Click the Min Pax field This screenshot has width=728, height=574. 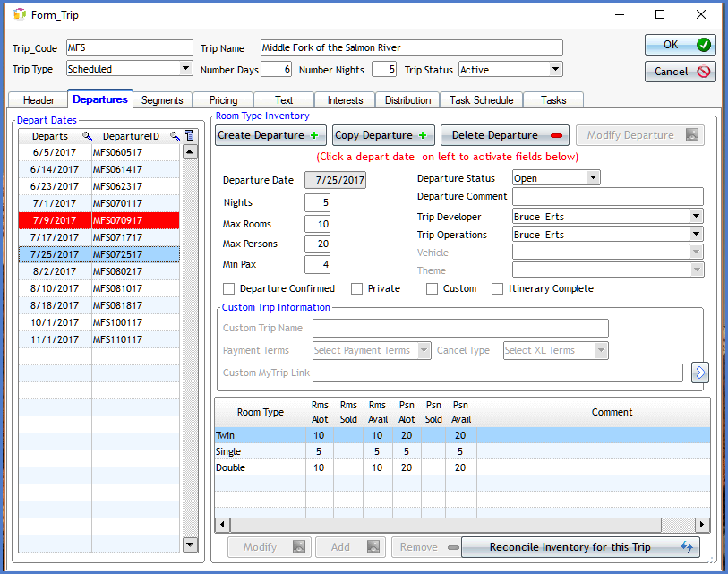pos(317,264)
